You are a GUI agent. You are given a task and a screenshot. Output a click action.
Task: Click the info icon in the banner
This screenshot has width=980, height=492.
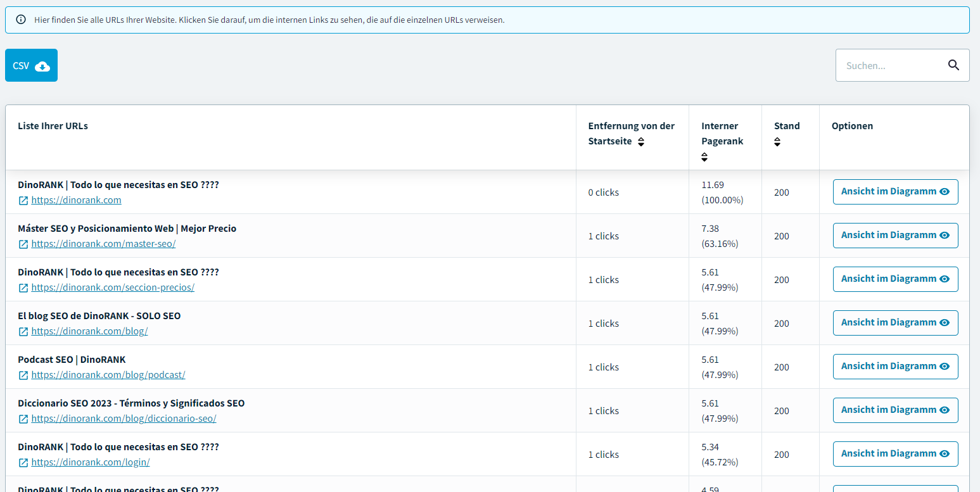(x=21, y=20)
